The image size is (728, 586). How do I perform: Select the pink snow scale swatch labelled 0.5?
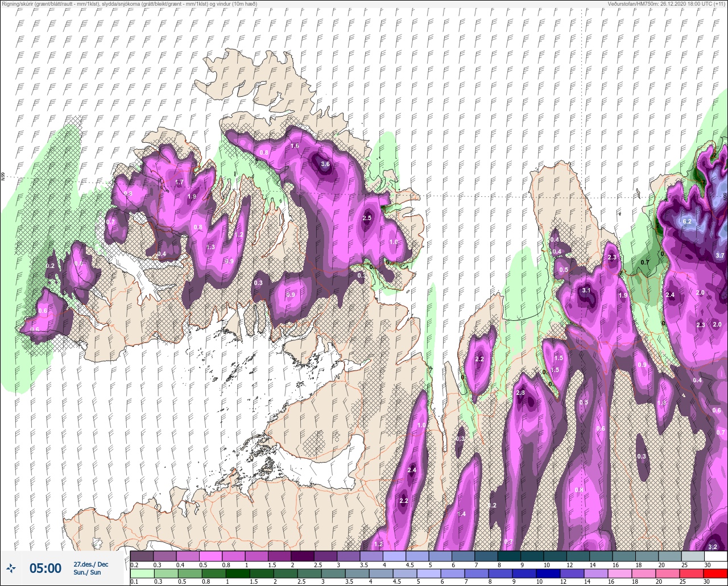point(210,556)
